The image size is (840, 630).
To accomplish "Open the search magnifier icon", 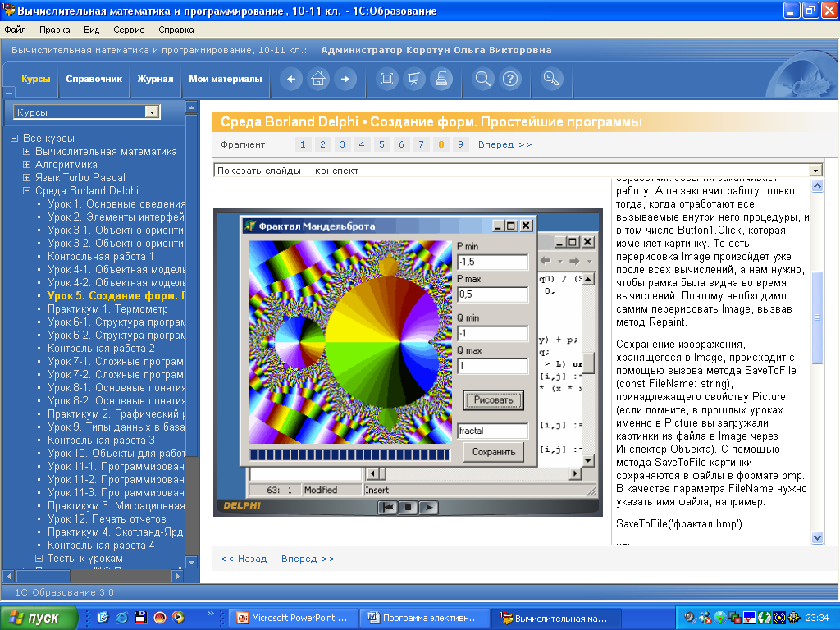I will (482, 80).
